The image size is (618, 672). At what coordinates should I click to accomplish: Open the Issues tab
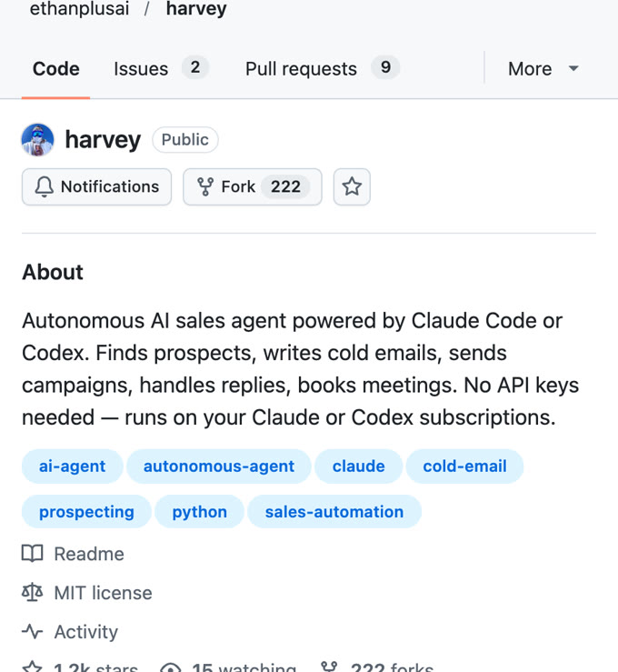pyautogui.click(x=161, y=68)
